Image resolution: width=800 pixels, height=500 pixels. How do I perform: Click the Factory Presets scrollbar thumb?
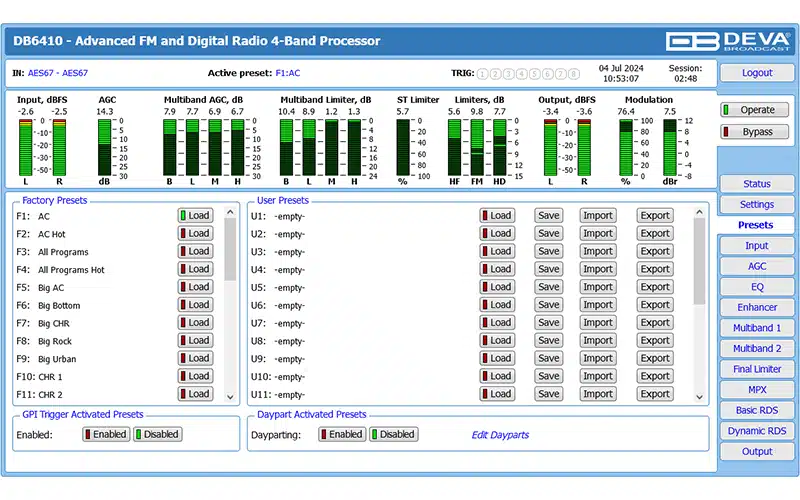[230, 249]
